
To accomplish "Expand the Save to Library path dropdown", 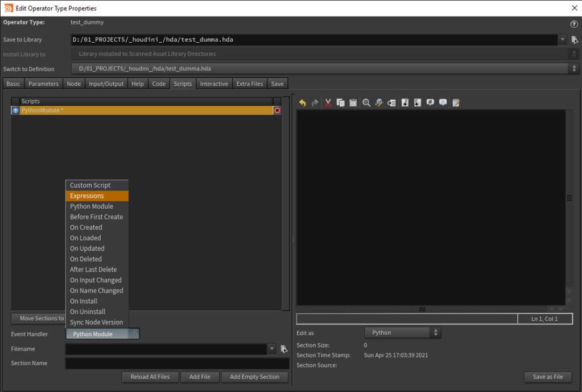I will tap(563, 40).
